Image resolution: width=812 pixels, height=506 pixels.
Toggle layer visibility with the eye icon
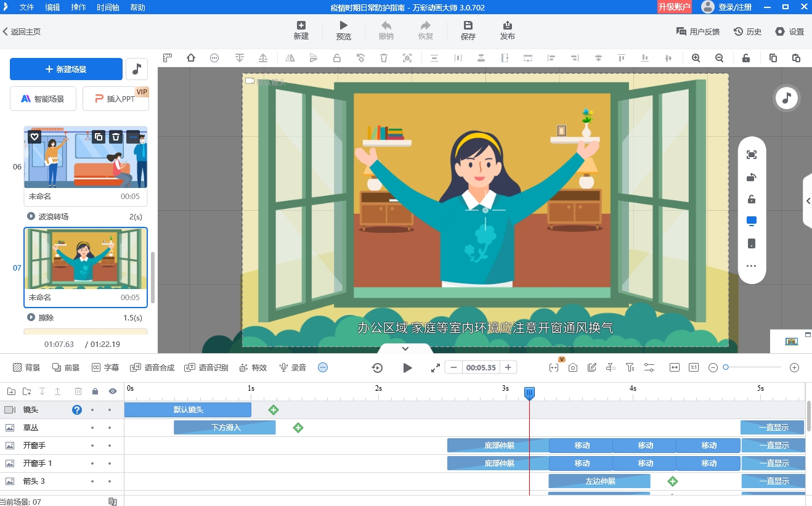point(112,391)
